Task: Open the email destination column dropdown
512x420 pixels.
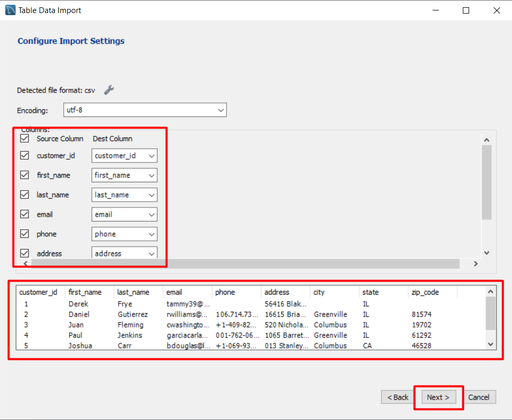Action: (152, 214)
